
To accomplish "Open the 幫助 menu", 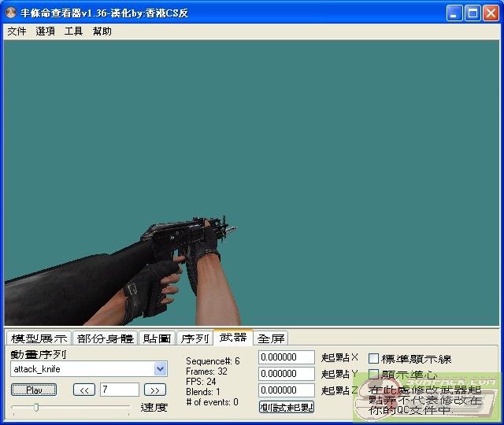I will tap(102, 31).
